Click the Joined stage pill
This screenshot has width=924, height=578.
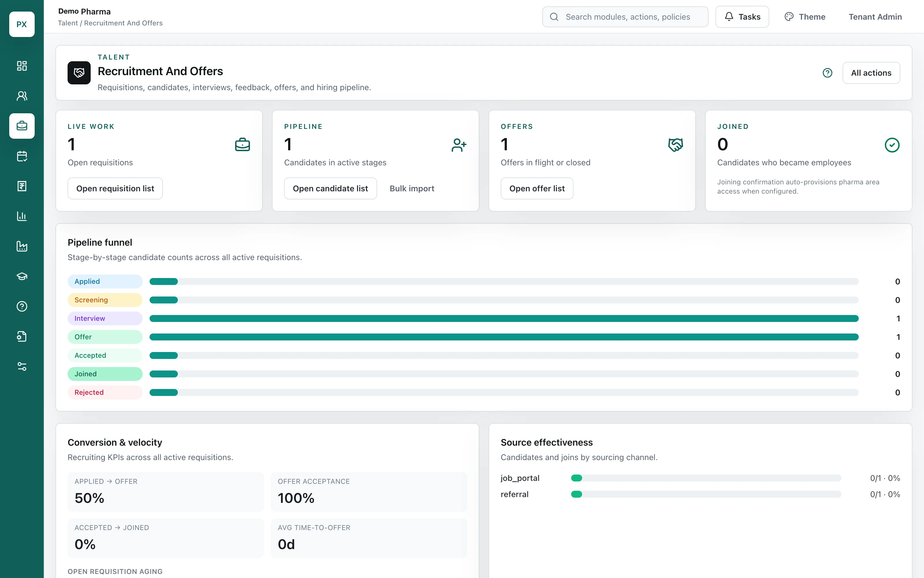click(x=105, y=374)
